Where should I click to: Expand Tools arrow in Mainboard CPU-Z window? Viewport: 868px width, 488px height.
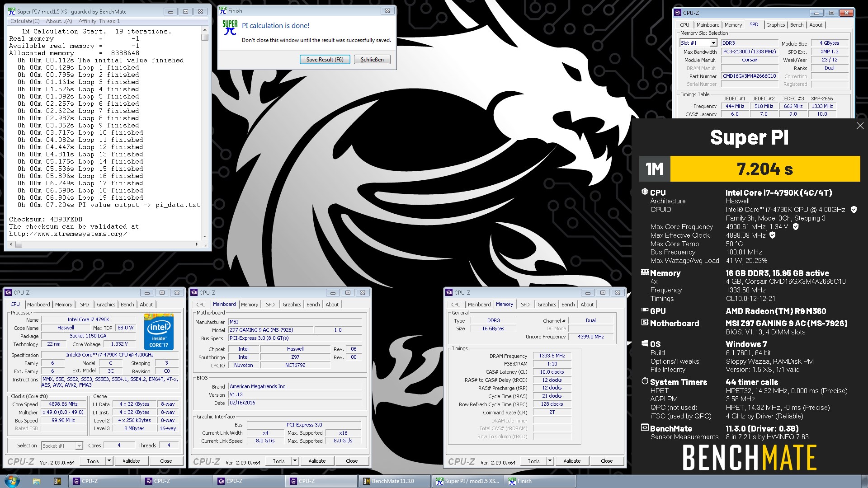pyautogui.click(x=295, y=461)
